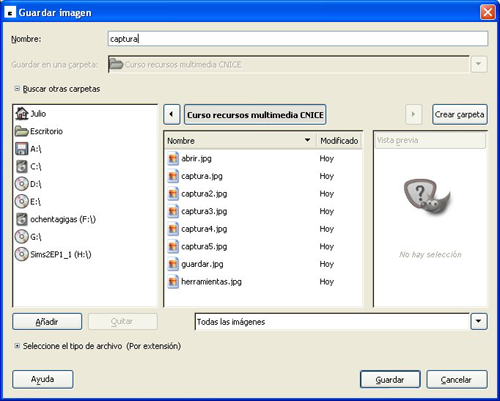The image size is (500, 401).
Task: Expand Seleccione el tipo de archivo
Action: pyautogui.click(x=17, y=346)
